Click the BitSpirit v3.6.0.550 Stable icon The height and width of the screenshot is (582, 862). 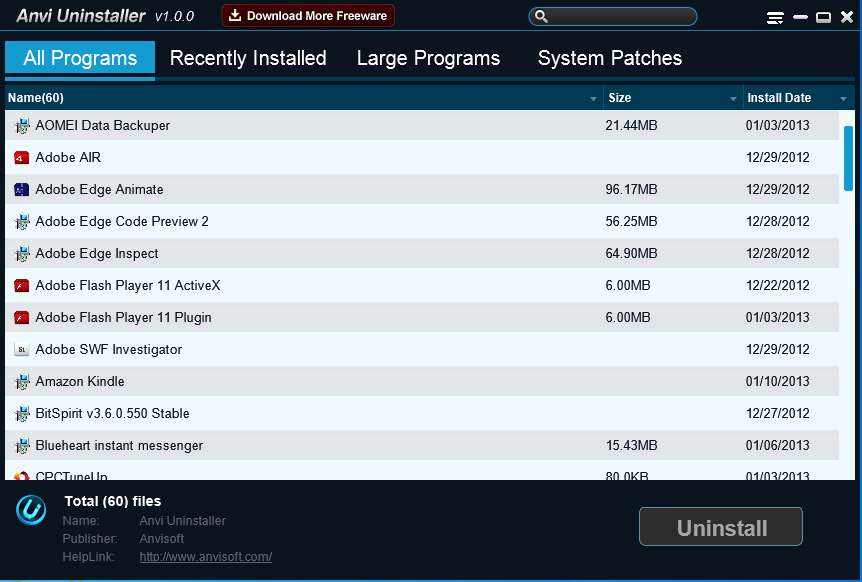(x=22, y=414)
